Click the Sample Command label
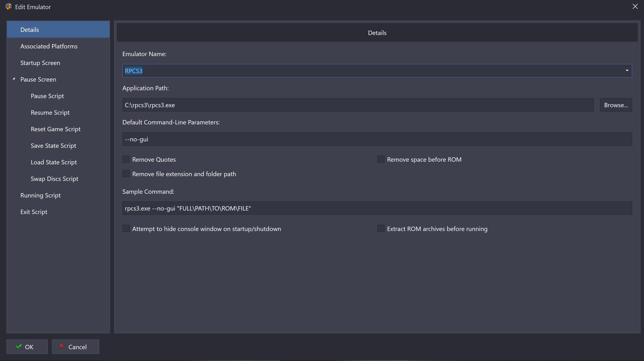The image size is (644, 361). 148,192
